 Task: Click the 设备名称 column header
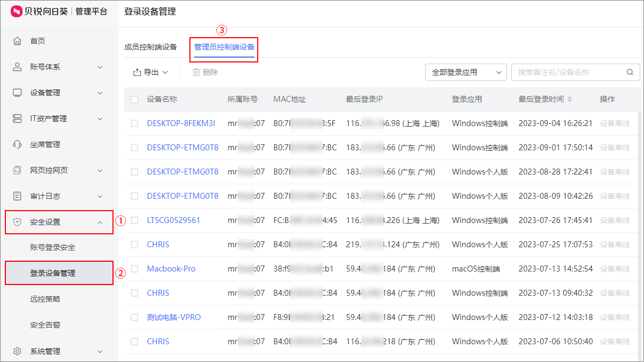pos(162,99)
